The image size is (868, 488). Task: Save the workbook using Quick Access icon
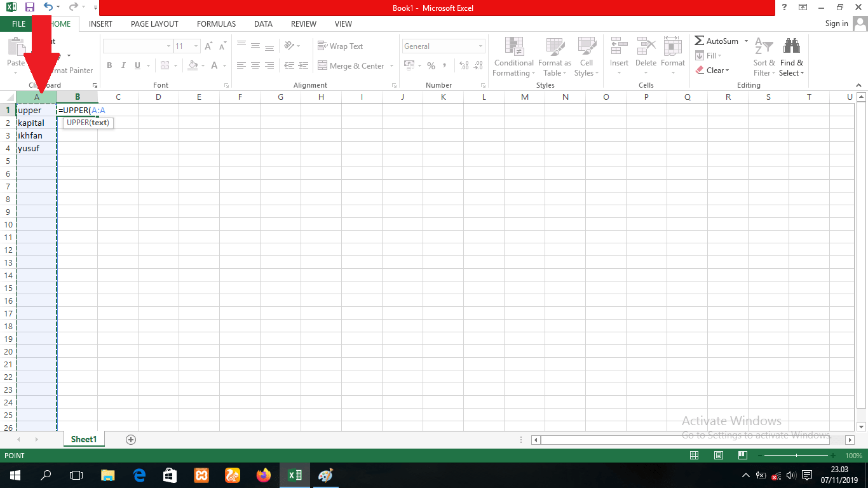pos(29,8)
